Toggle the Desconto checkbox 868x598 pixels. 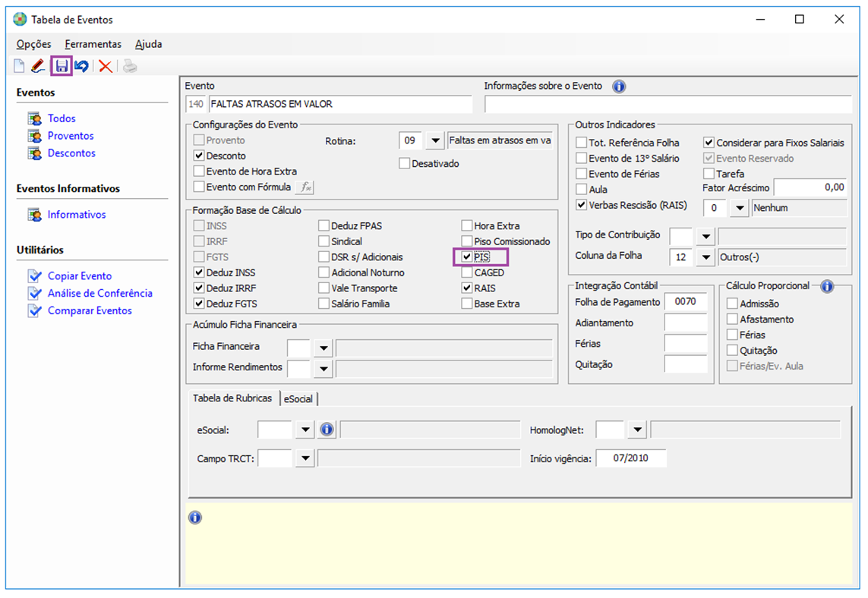coord(199,156)
